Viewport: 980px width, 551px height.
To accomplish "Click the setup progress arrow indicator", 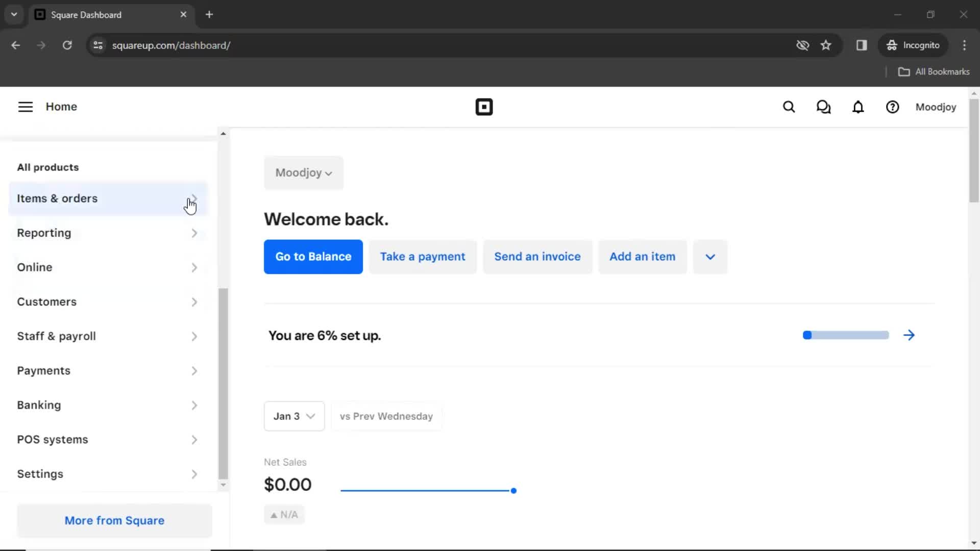I will (x=910, y=335).
